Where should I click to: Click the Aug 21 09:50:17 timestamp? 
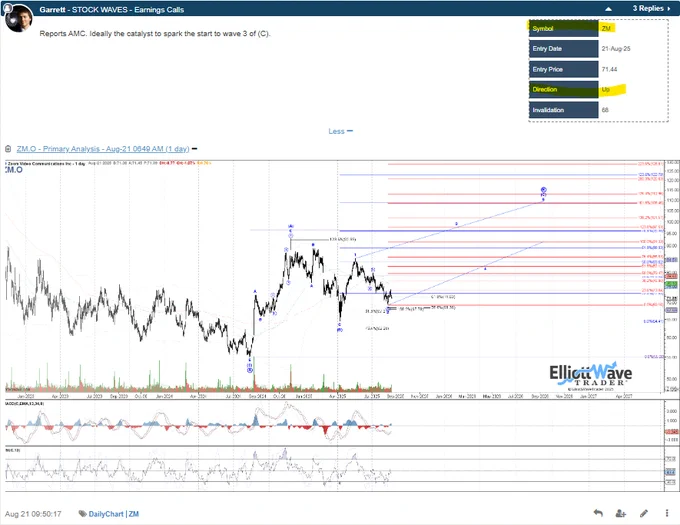tap(33, 514)
